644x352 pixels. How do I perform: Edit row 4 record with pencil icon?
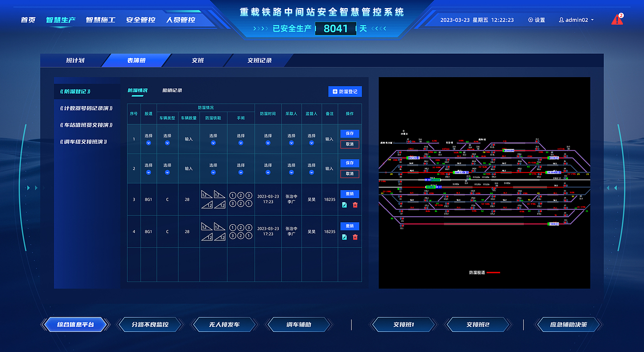click(x=344, y=237)
